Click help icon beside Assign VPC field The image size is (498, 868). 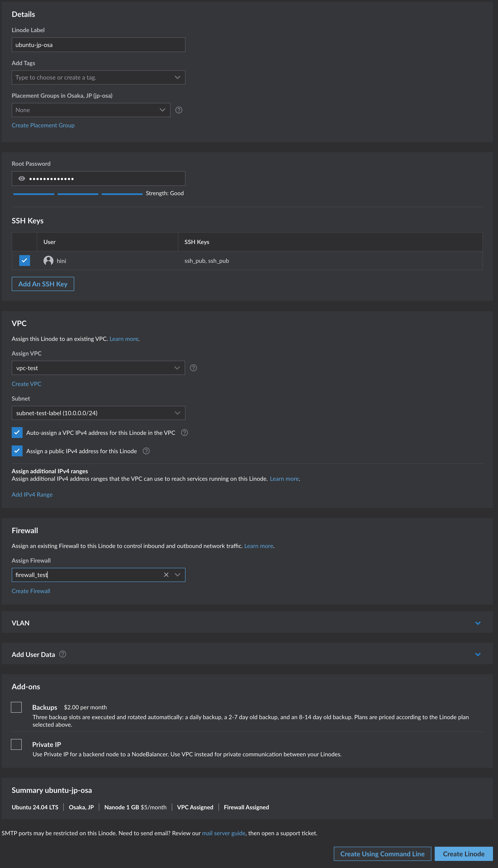tap(193, 368)
